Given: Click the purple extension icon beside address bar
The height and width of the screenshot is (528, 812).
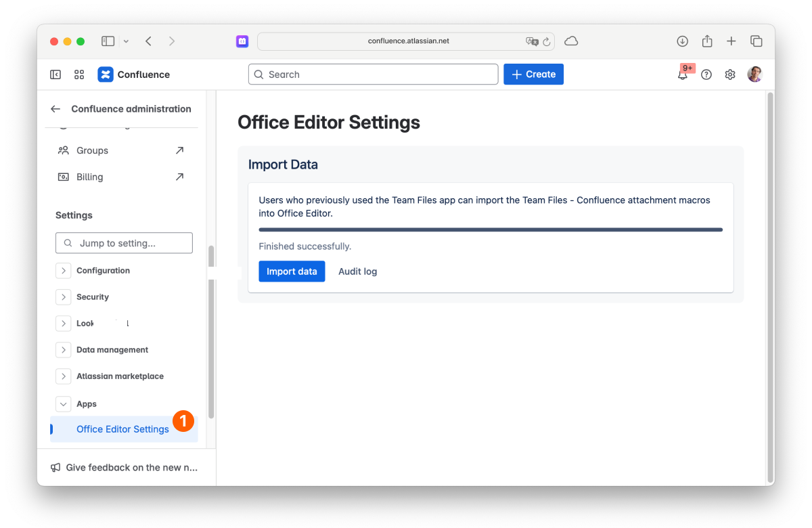Looking at the screenshot, I should pos(242,41).
